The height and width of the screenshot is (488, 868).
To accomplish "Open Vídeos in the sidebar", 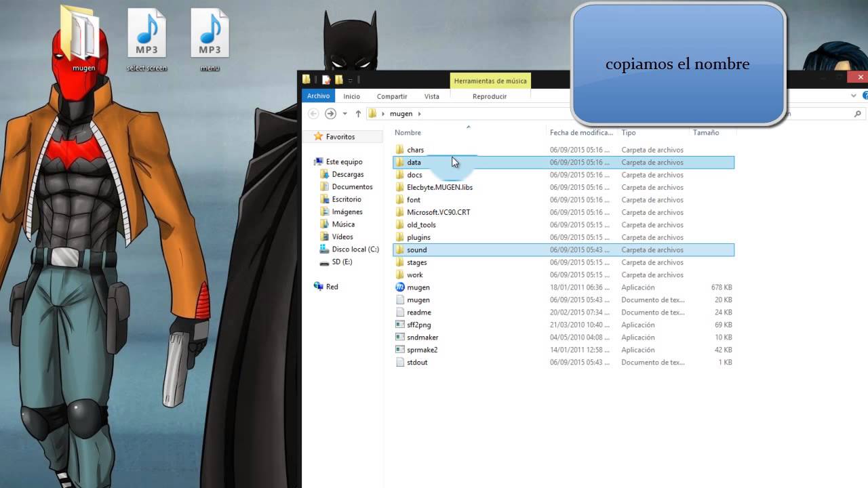I will (342, 237).
